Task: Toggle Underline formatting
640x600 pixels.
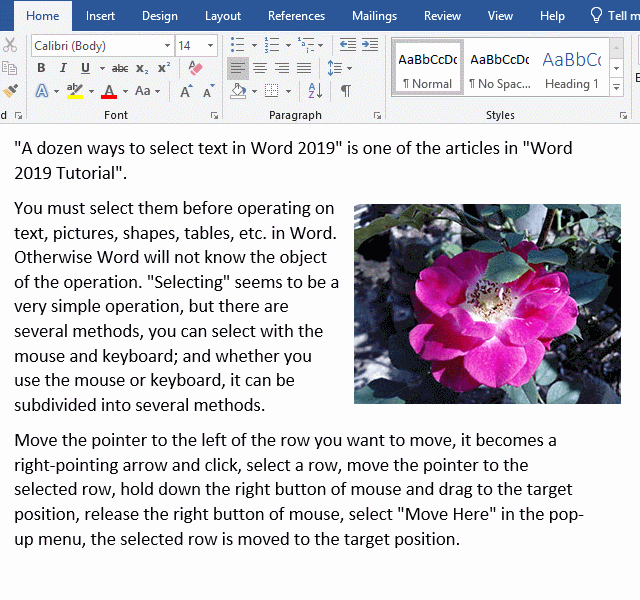Action: [85, 68]
